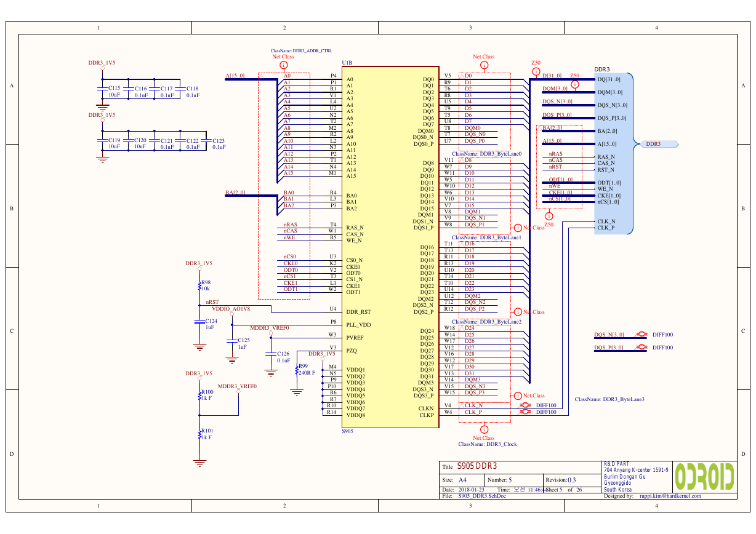This screenshot has height=534, width=756.
Task: Click the PVREF pin name on U1B
Action: pos(355,338)
